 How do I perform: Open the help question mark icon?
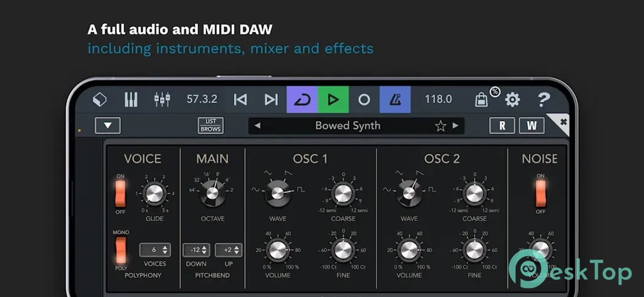click(x=543, y=99)
